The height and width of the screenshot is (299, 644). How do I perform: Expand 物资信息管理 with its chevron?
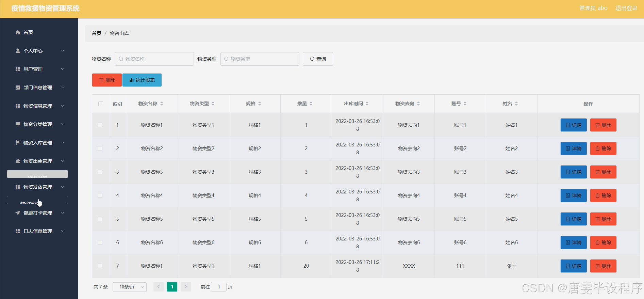(x=63, y=106)
